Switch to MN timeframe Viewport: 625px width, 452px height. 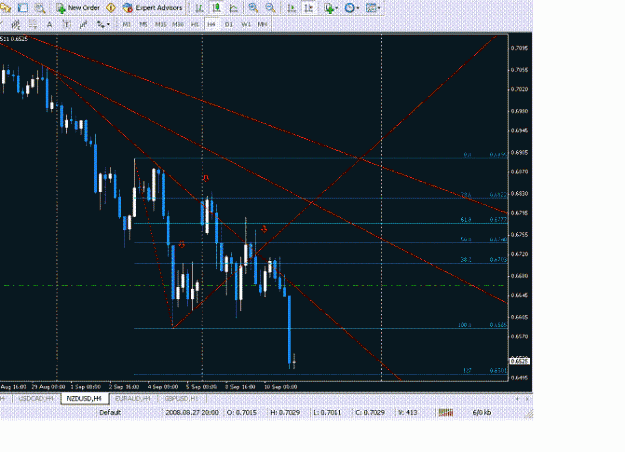pos(262,24)
